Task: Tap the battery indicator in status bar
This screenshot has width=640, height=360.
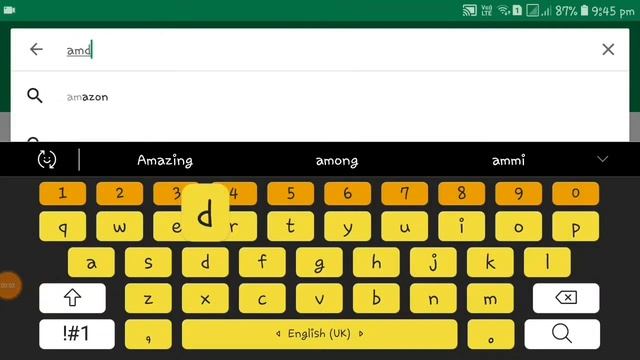Action: pos(584,10)
